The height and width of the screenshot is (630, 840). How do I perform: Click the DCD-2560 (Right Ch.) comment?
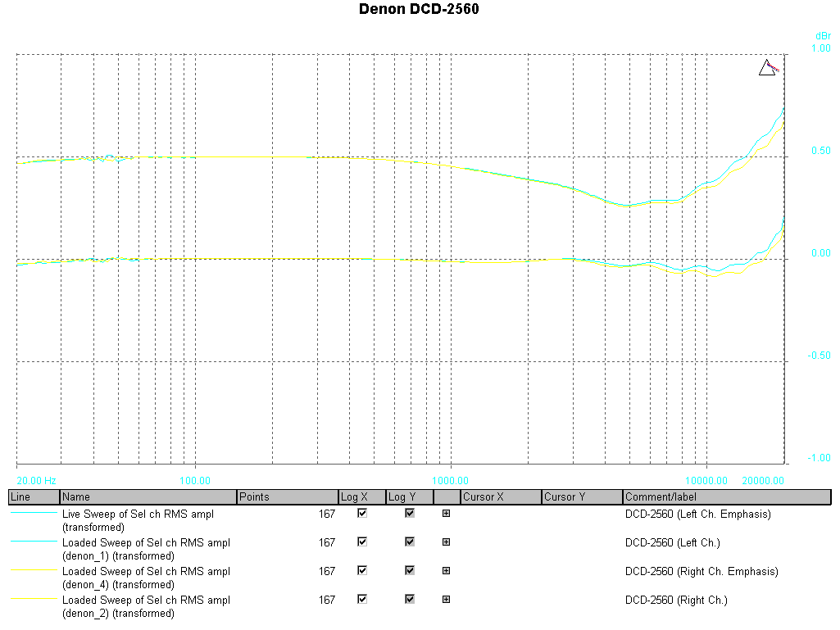click(x=676, y=600)
